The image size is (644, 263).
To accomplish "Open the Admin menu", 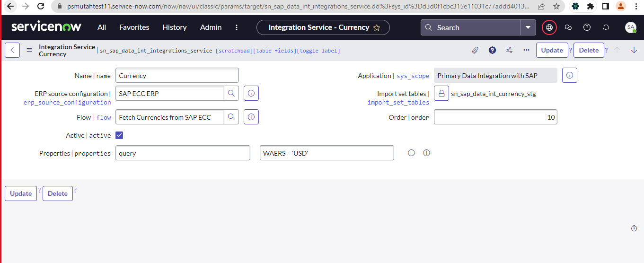I will [211, 27].
